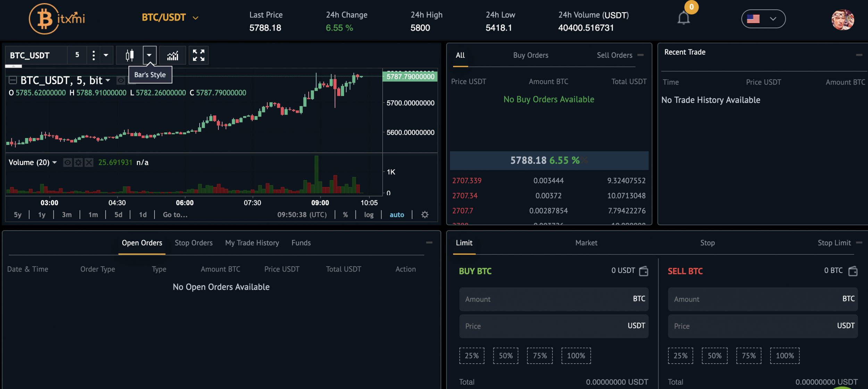Select the Open Orders tab
This screenshot has width=868, height=389.
[142, 243]
